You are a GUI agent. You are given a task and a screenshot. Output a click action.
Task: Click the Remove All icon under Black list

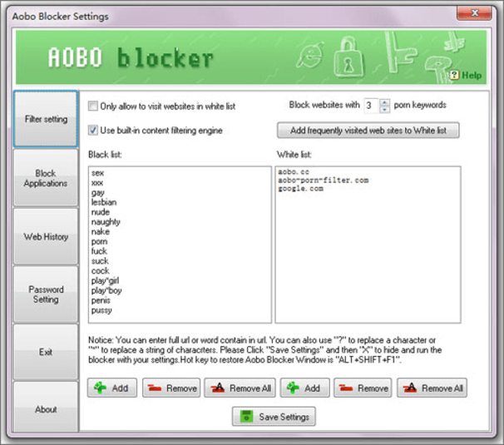(x=216, y=388)
